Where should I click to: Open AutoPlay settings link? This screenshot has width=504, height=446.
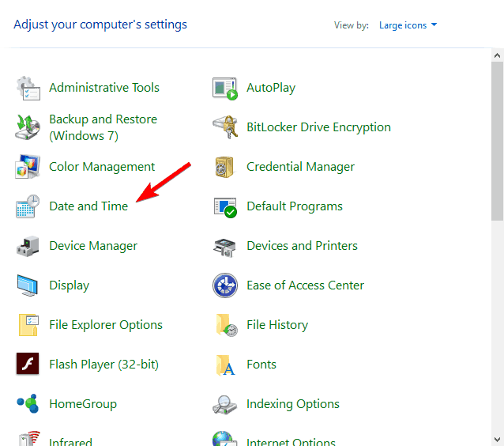[271, 88]
